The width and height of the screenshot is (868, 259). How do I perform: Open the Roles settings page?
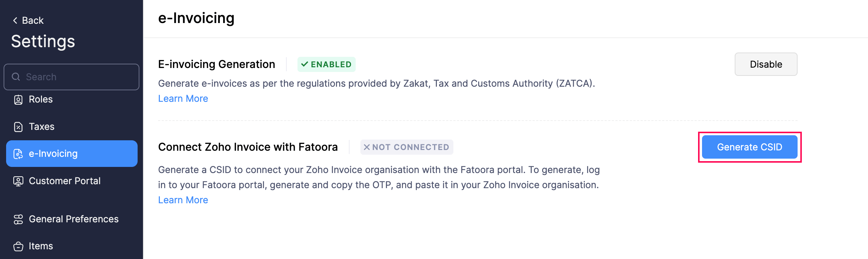(x=41, y=99)
